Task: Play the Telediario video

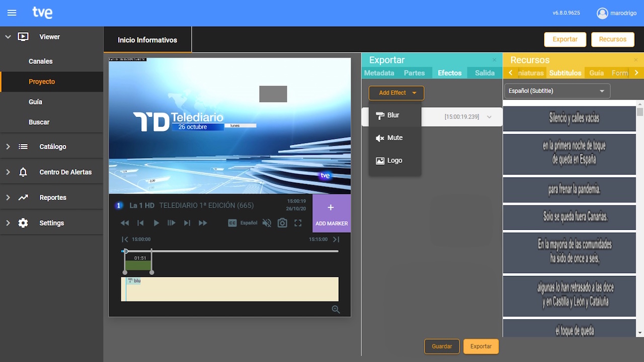Action: (156, 223)
